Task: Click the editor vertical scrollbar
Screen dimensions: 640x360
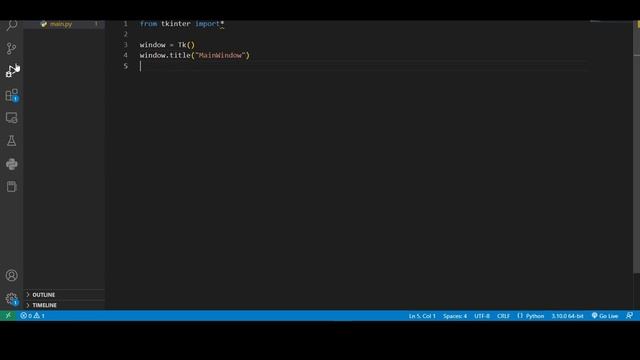Action: click(x=636, y=147)
